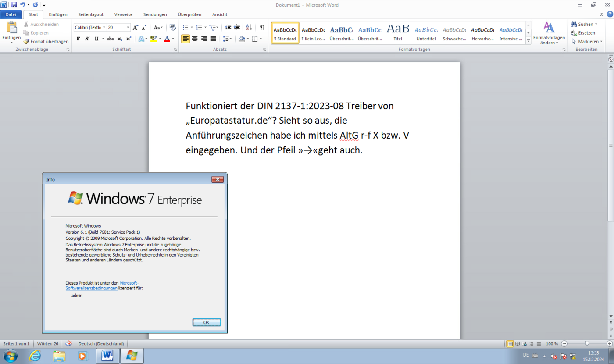Switch to draft view icon
The image size is (614, 364).
(x=539, y=343)
